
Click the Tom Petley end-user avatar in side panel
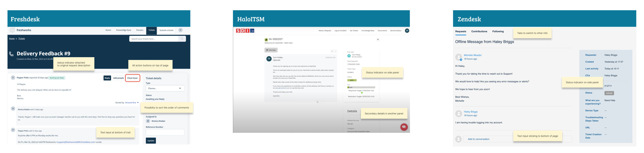(x=349, y=56)
